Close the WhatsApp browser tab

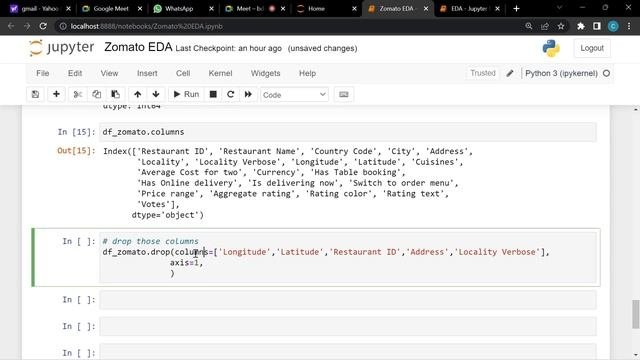211,9
